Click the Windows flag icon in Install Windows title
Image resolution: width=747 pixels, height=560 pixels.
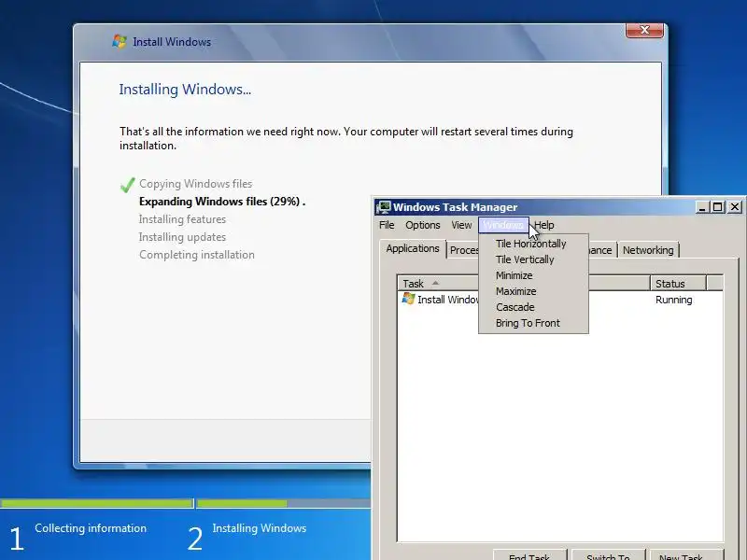[120, 41]
